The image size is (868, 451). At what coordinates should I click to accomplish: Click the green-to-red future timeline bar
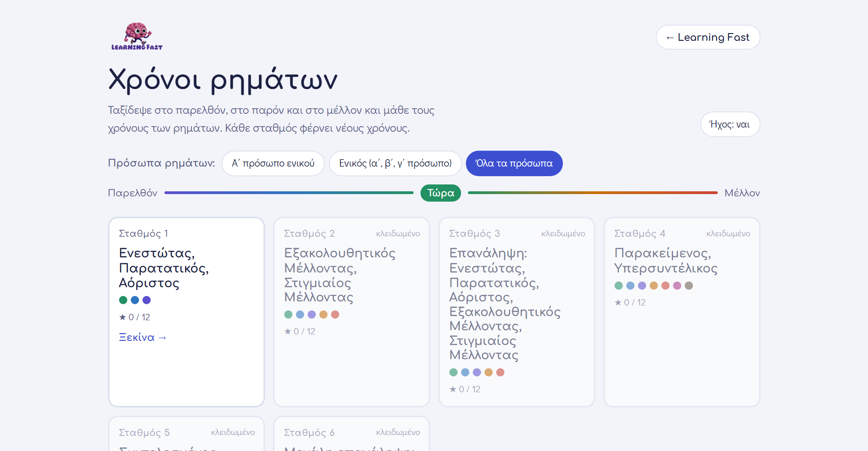pos(593,193)
